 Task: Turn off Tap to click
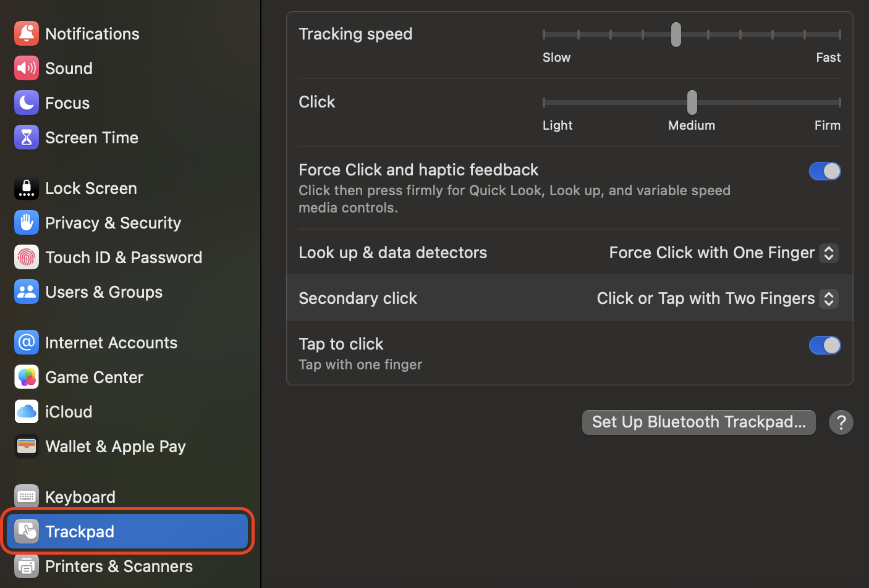tap(824, 345)
